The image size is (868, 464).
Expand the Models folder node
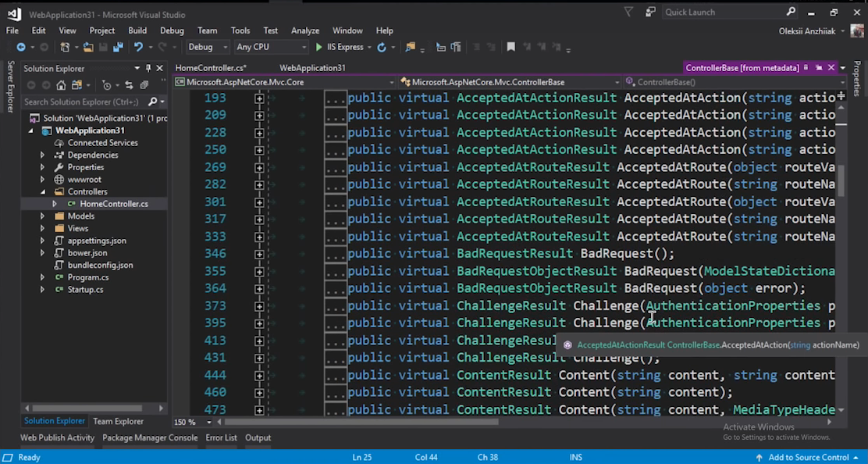pyautogui.click(x=42, y=216)
